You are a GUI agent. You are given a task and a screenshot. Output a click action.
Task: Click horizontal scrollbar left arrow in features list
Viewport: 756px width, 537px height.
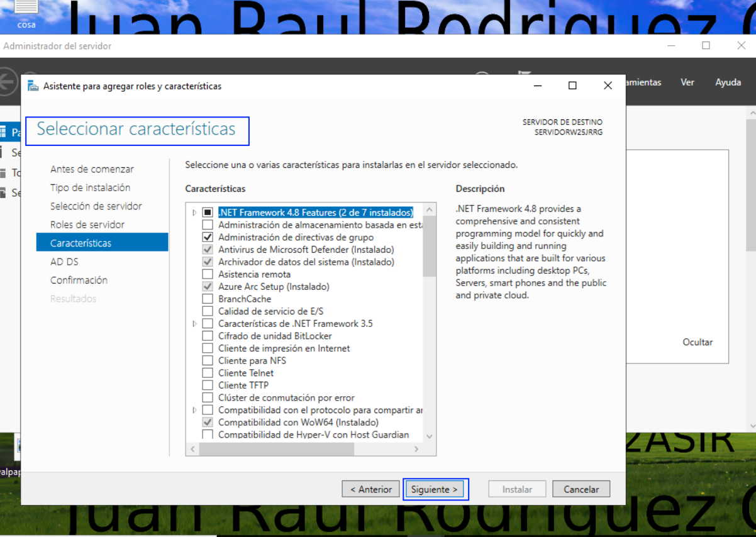(192, 449)
